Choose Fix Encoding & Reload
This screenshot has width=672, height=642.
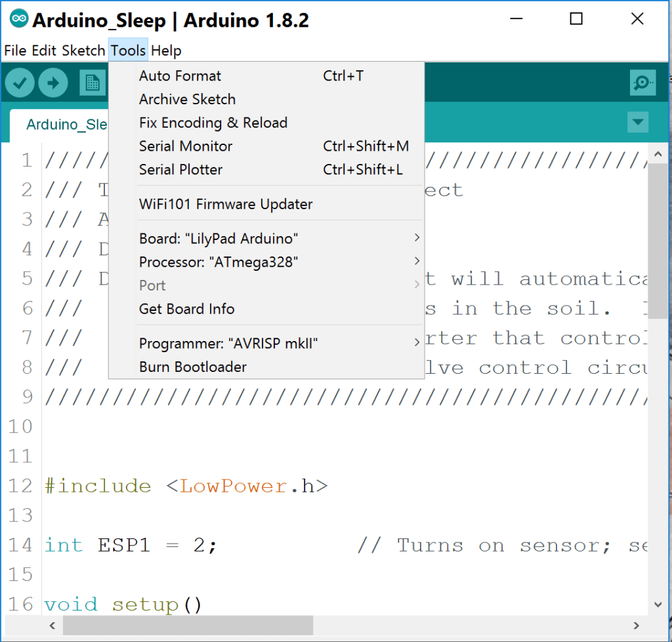point(213,123)
